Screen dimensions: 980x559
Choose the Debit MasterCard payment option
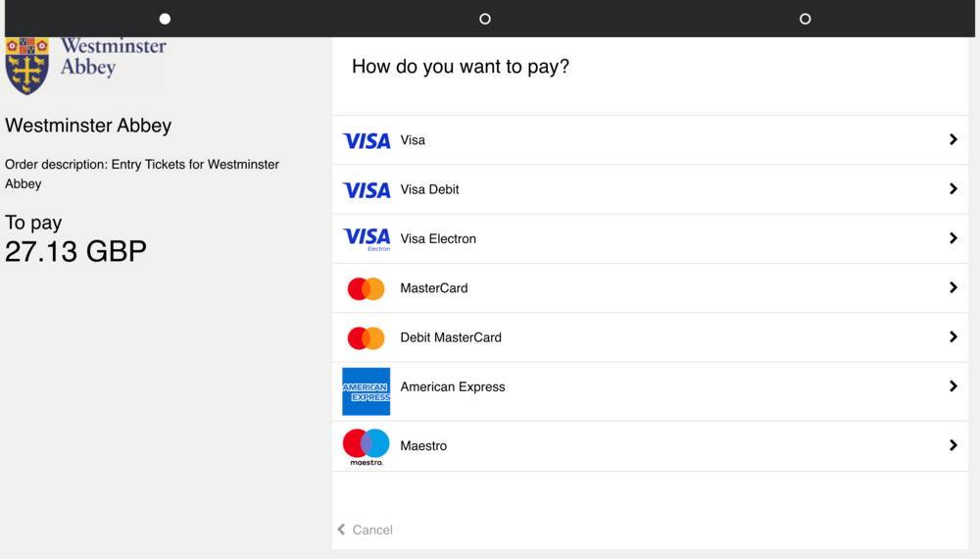point(650,337)
